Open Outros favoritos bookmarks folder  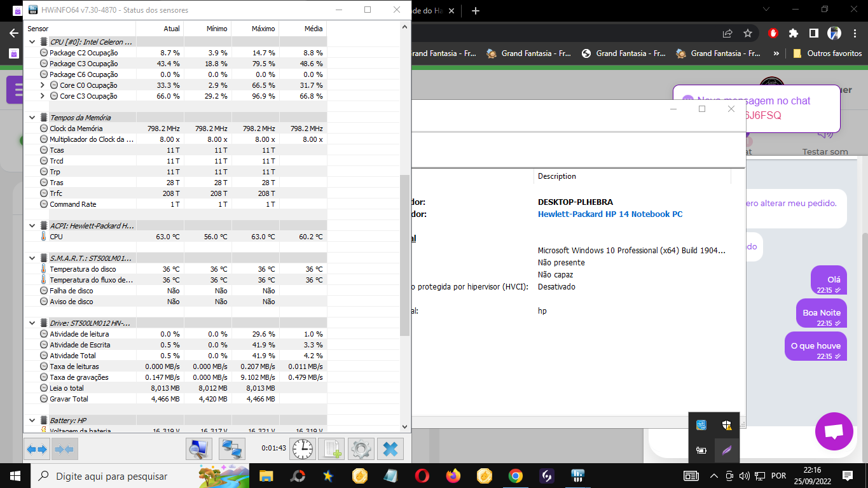click(x=827, y=53)
